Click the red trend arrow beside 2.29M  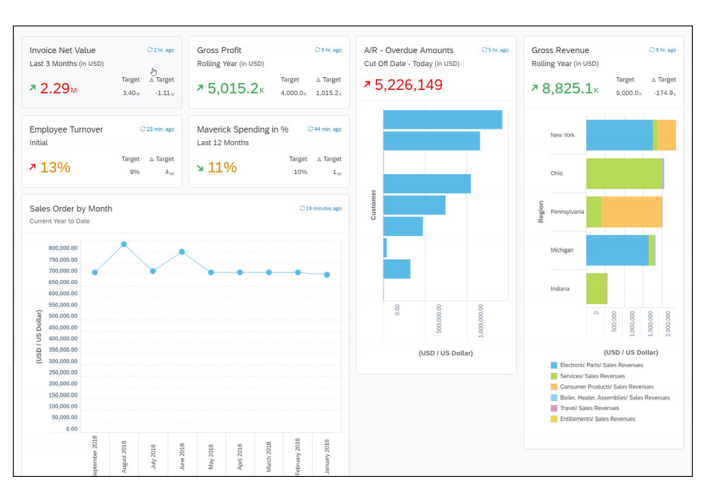tap(34, 88)
